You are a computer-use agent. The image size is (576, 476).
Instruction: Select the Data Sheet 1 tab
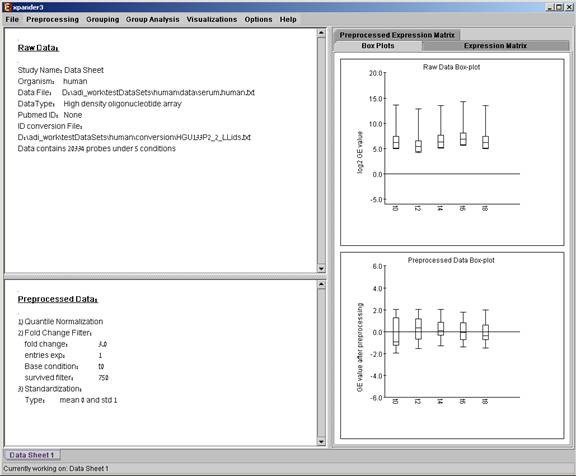click(32, 455)
